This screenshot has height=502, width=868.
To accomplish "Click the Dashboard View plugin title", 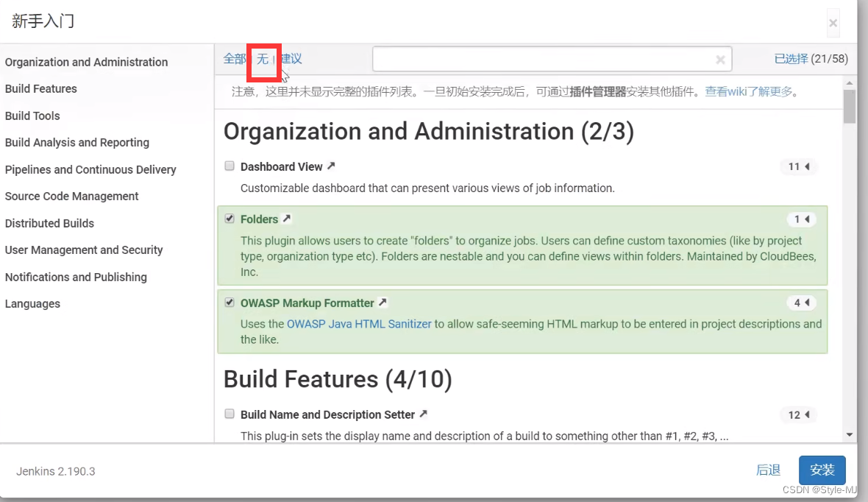I will point(281,167).
